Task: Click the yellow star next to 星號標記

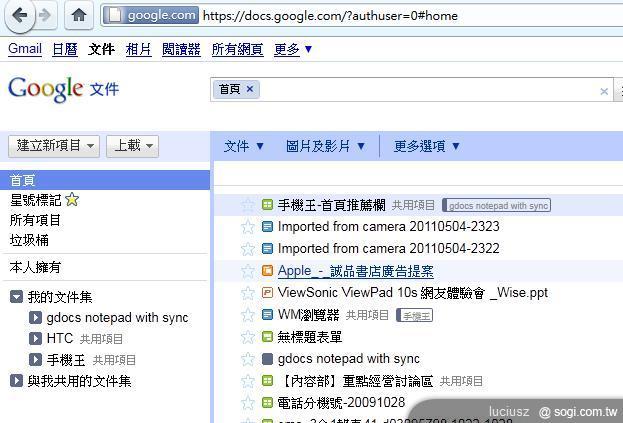Action: 72,199
